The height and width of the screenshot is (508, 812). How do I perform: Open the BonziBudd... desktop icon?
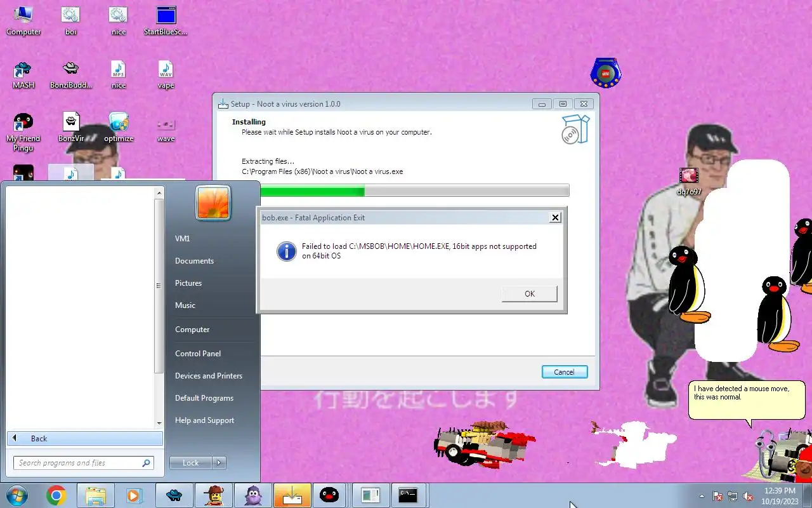(x=70, y=74)
